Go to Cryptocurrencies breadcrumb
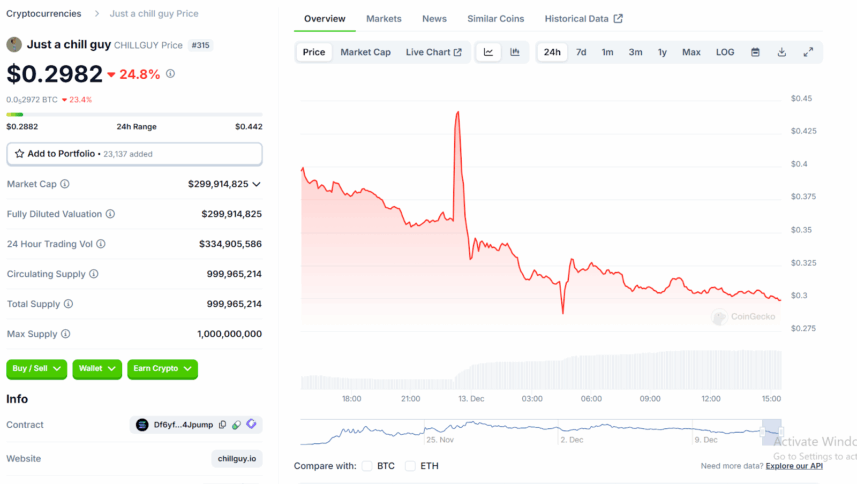Image resolution: width=857 pixels, height=484 pixels. click(44, 14)
